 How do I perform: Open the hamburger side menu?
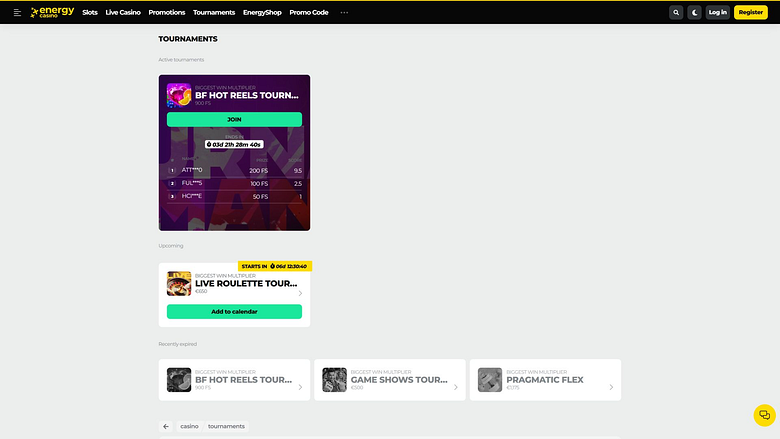17,12
